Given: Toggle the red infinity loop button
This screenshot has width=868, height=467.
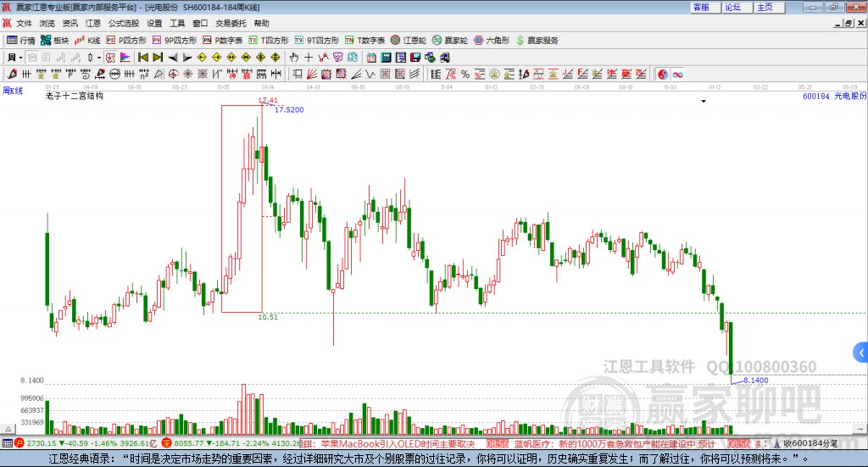Looking at the screenshot, I should click(677, 74).
